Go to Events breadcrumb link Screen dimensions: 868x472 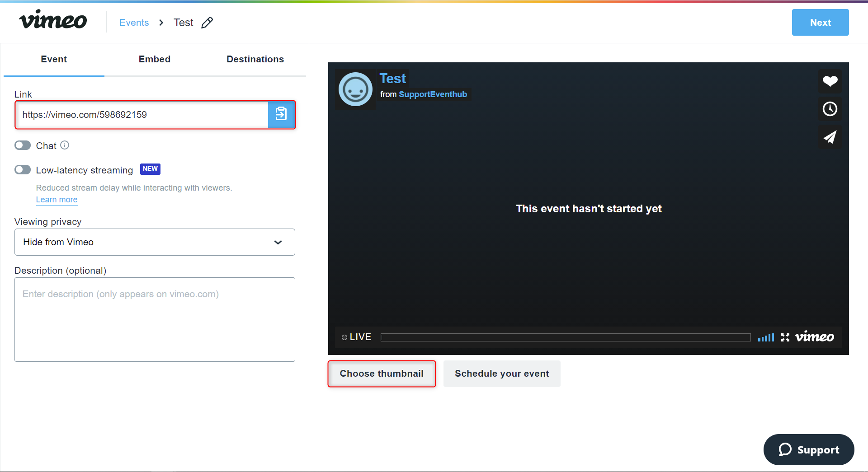pyautogui.click(x=134, y=23)
